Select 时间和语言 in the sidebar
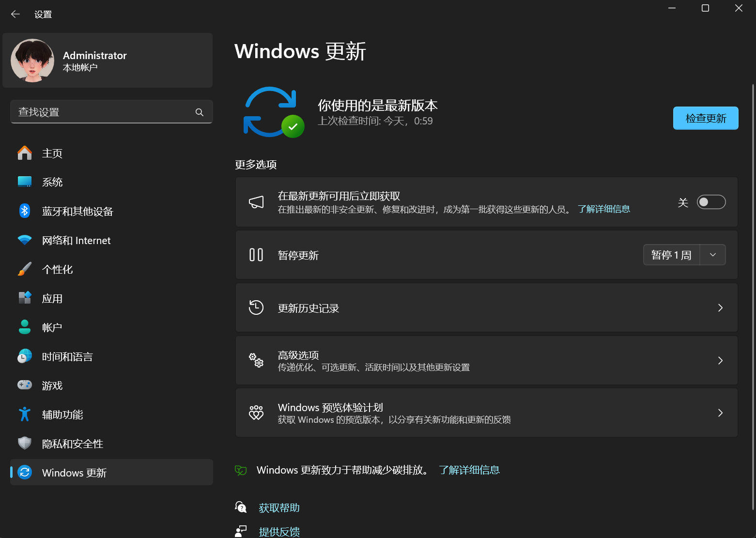The height and width of the screenshot is (538, 756). tap(111, 356)
